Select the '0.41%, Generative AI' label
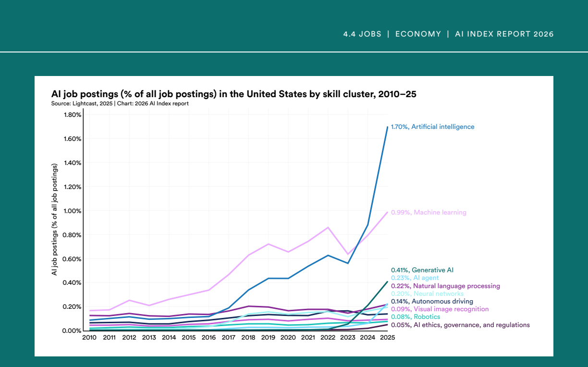The image size is (588, 367). 422,270
